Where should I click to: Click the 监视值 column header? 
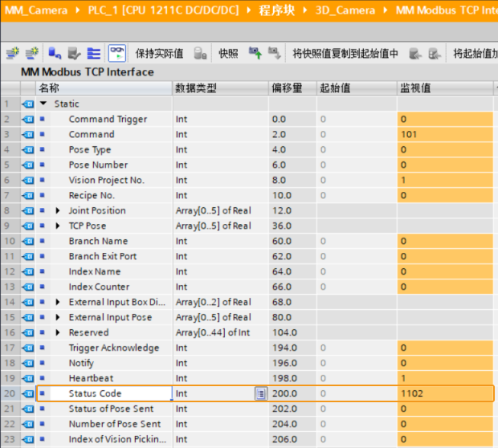[445, 88]
